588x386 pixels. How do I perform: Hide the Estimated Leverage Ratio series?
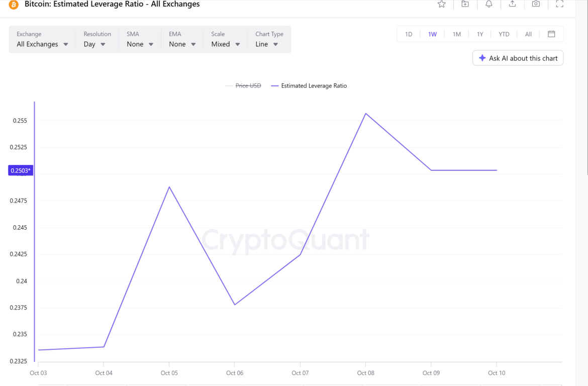pos(309,86)
